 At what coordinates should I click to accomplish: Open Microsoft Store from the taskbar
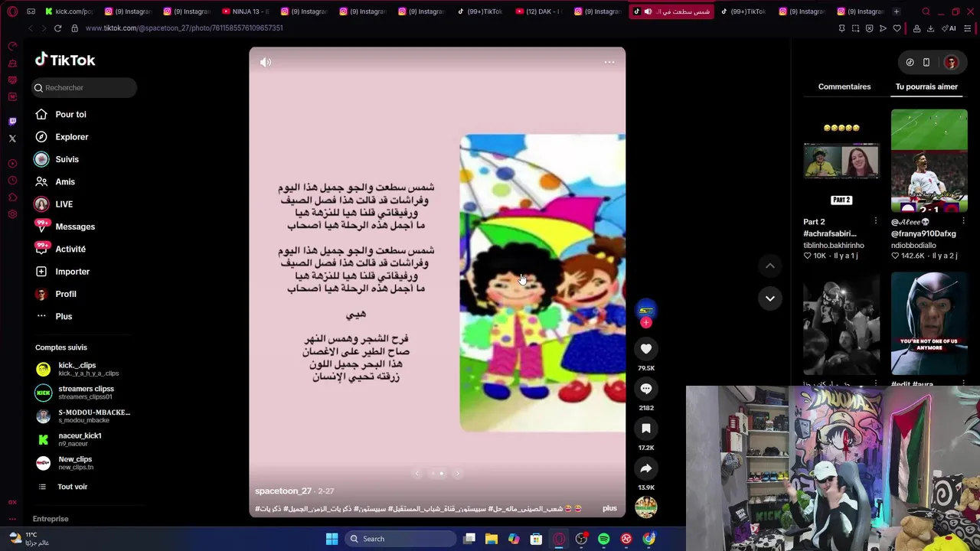coord(536,539)
